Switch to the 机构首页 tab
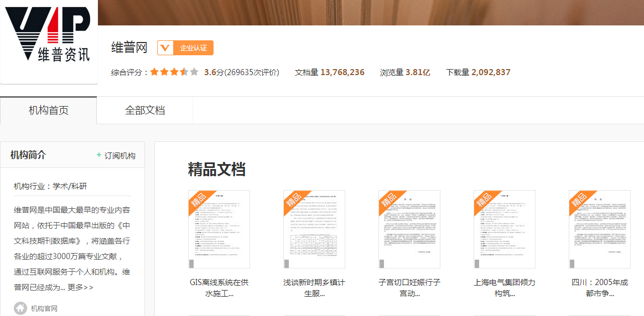This screenshot has height=316, width=644. (x=49, y=110)
